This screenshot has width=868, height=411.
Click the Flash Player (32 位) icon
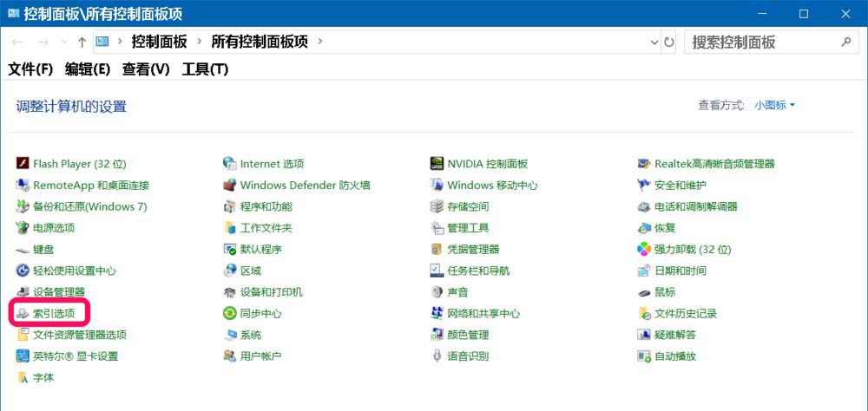point(23,164)
